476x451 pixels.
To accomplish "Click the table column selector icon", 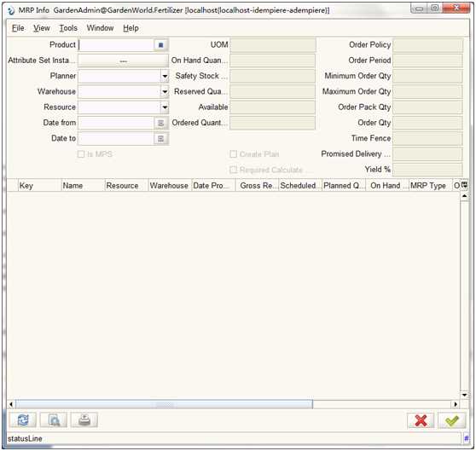I will point(464,185).
